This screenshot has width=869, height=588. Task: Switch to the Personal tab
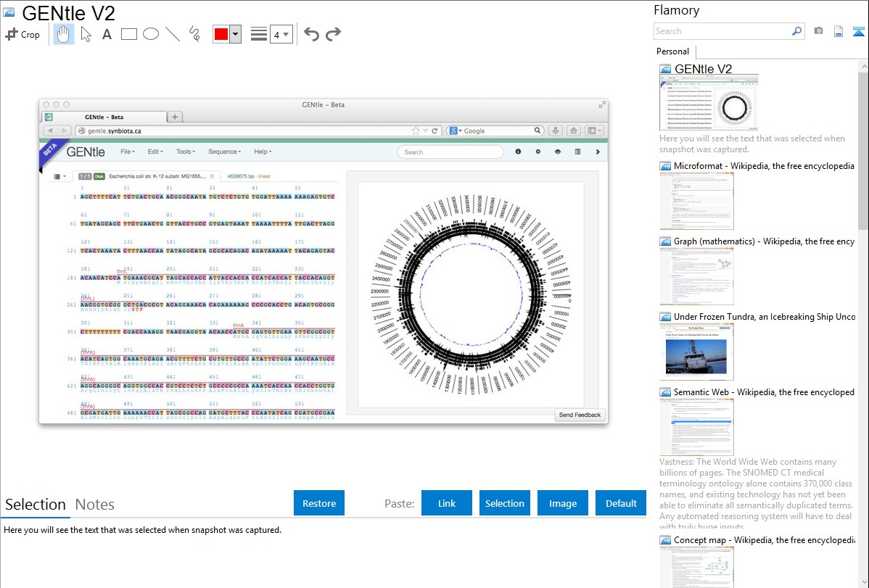672,51
